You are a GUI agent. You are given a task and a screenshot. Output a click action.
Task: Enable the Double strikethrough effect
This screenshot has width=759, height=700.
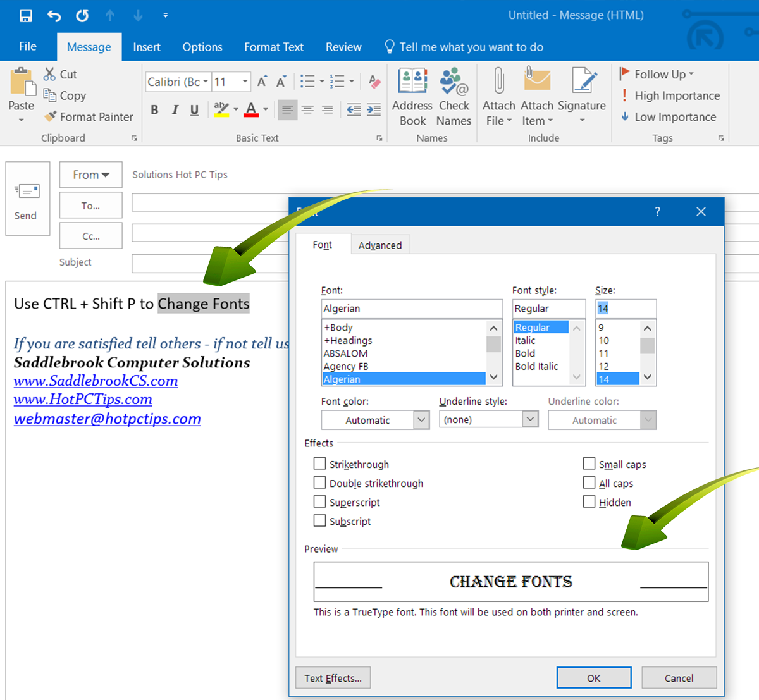pyautogui.click(x=320, y=482)
